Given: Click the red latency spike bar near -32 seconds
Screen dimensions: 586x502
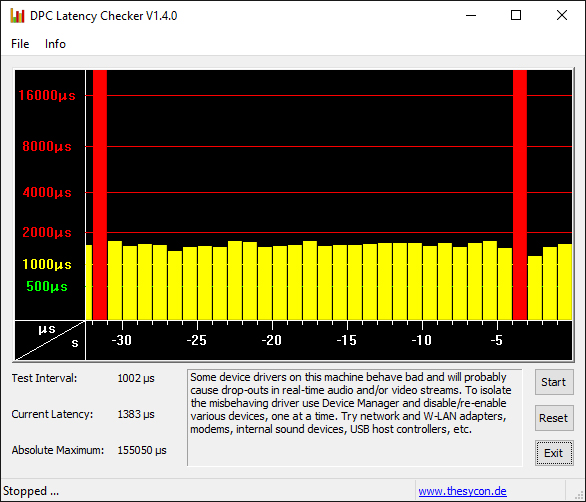Looking at the screenshot, I should 100,194.
